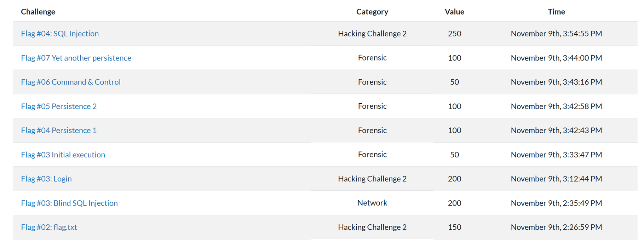
Task: Select the Network category cell
Action: click(x=372, y=203)
